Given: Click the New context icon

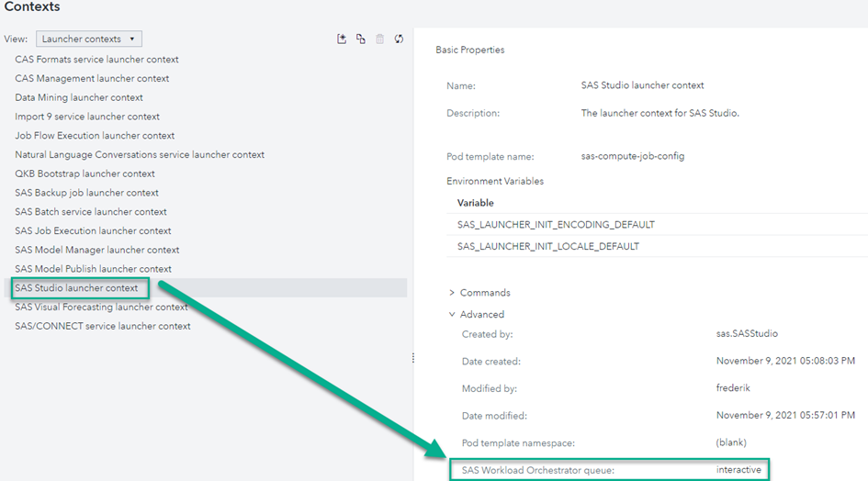Looking at the screenshot, I should (342, 39).
